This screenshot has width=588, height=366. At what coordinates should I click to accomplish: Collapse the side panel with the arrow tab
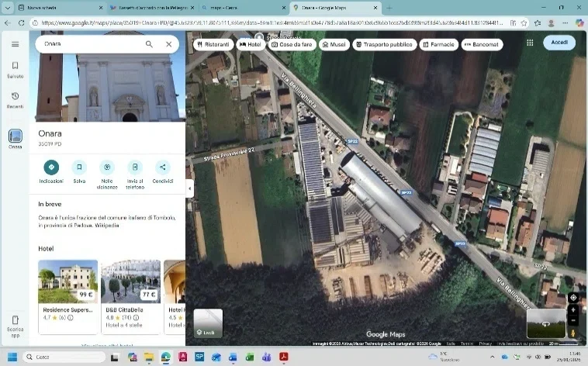pyautogui.click(x=190, y=188)
